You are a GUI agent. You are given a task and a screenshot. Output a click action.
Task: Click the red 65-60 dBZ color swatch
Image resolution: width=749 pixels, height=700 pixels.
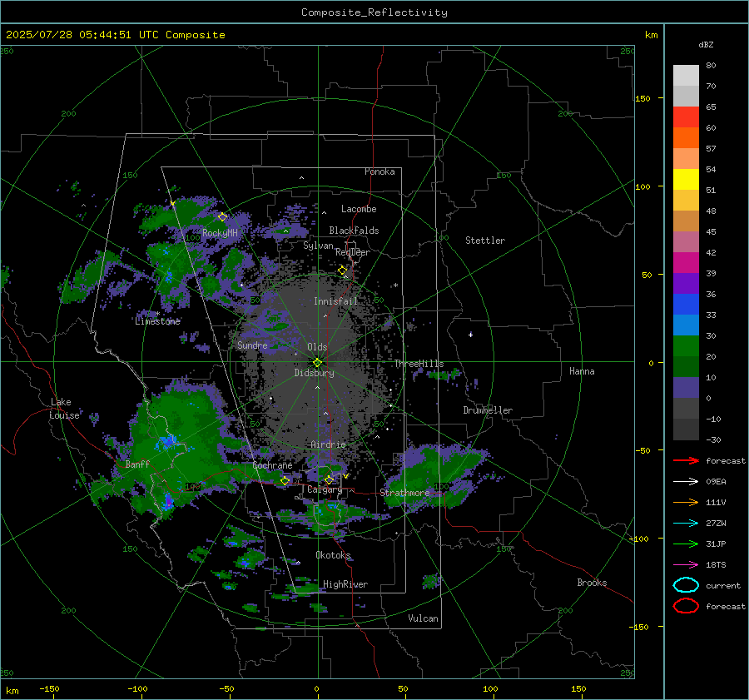tap(686, 117)
